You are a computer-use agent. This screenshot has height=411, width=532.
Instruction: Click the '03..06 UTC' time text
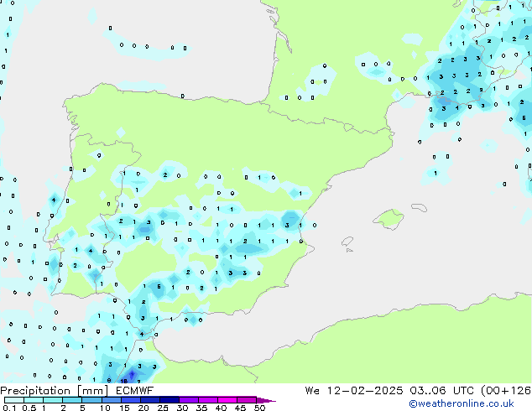441,391
